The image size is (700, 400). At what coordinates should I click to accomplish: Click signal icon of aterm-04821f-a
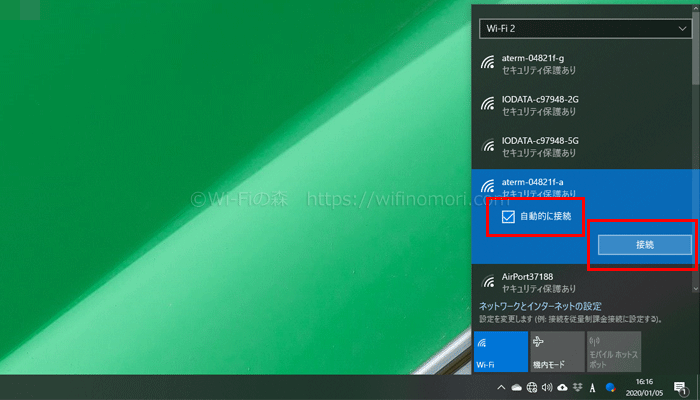(488, 185)
